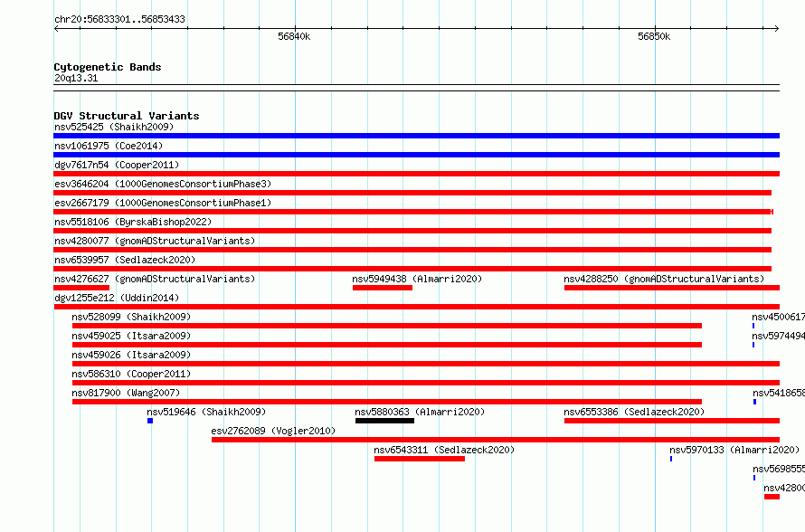Select nsv817900 (Wang2007) label

click(126, 393)
